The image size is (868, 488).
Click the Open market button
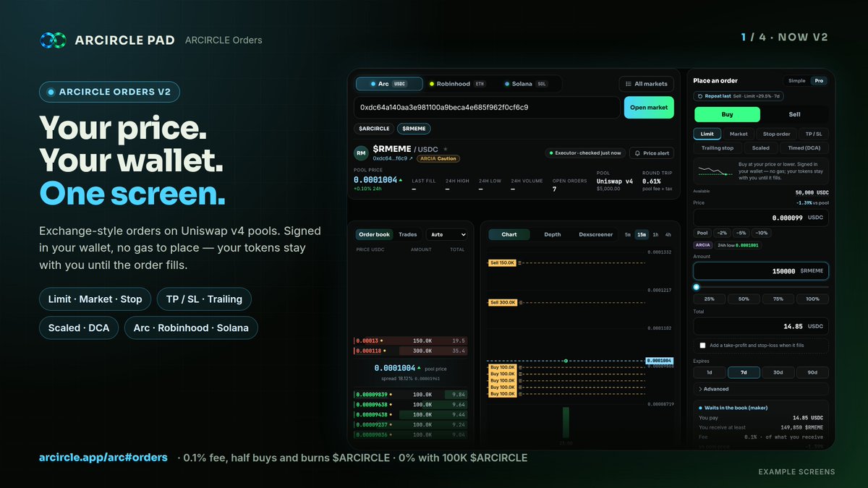(649, 107)
